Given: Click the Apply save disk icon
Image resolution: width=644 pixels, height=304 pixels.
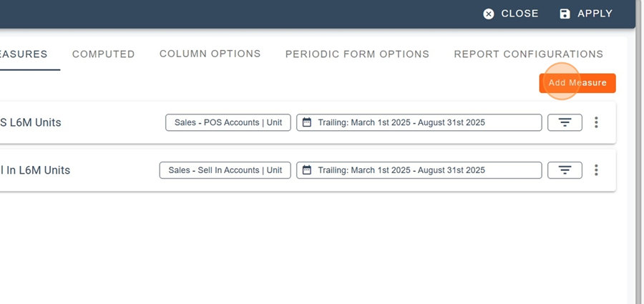Looking at the screenshot, I should pyautogui.click(x=565, y=14).
